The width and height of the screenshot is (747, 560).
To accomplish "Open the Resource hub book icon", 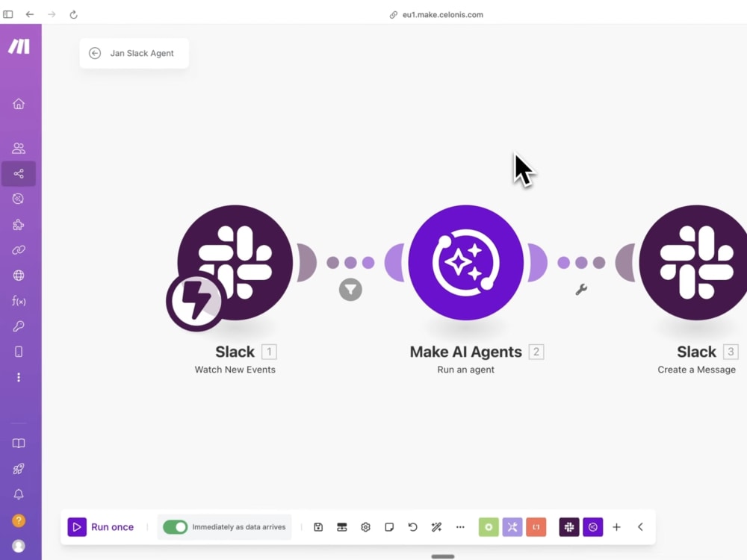I will (x=19, y=444).
